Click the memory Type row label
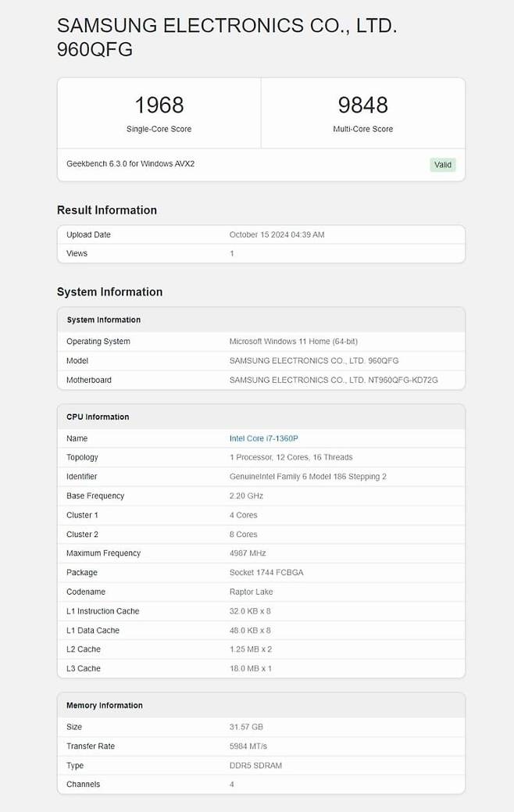The width and height of the screenshot is (514, 812). (75, 765)
